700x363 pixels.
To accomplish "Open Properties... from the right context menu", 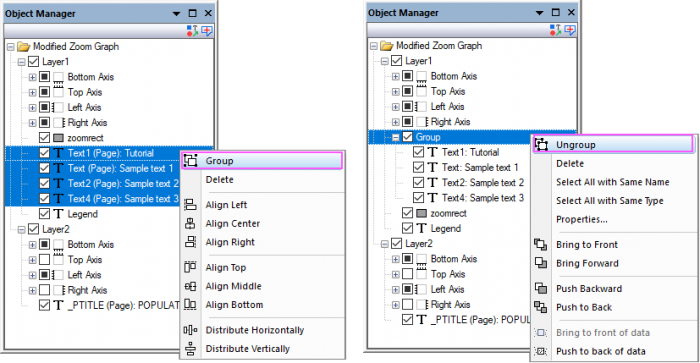I will [582, 219].
